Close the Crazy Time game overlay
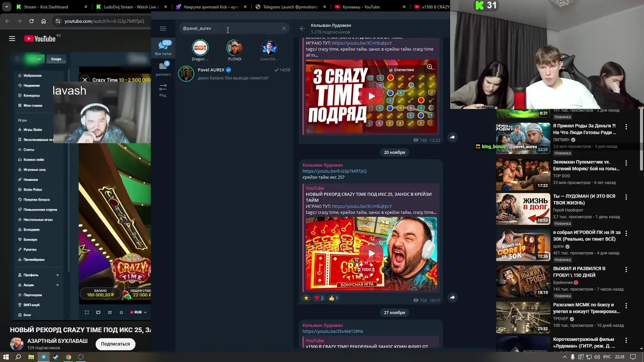Screen dimensions: 644x362 tap(85, 79)
